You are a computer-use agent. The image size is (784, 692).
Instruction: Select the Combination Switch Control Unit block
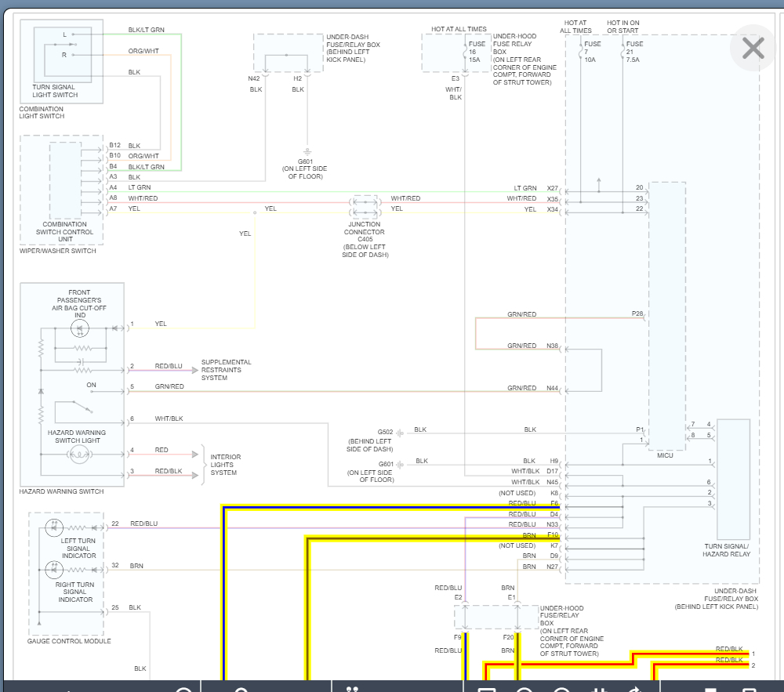(x=66, y=180)
